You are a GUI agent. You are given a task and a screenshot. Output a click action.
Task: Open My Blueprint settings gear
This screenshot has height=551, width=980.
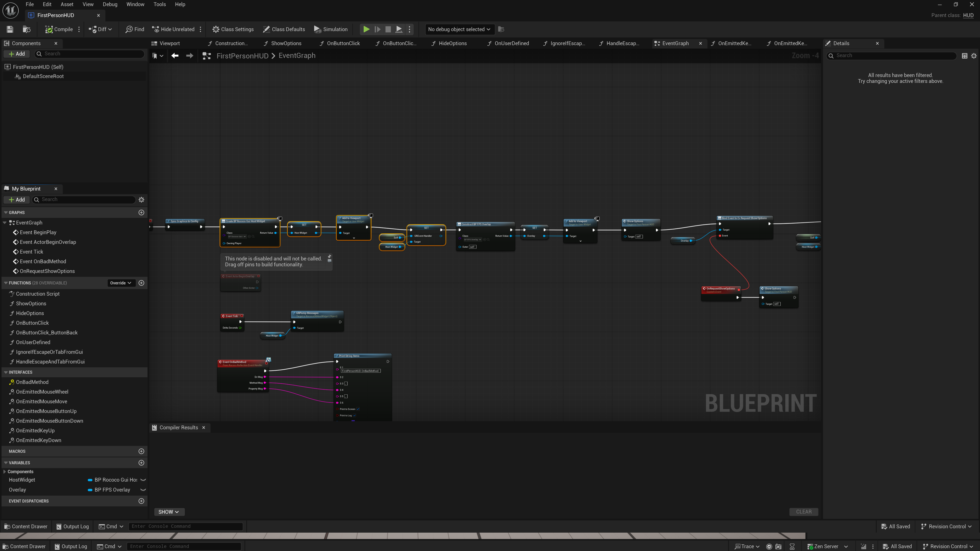pos(142,200)
